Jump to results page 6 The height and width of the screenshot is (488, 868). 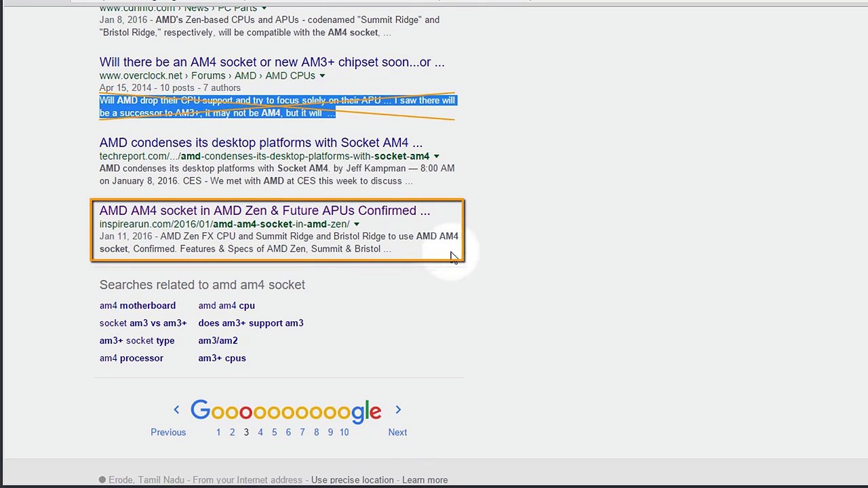pyautogui.click(x=288, y=432)
